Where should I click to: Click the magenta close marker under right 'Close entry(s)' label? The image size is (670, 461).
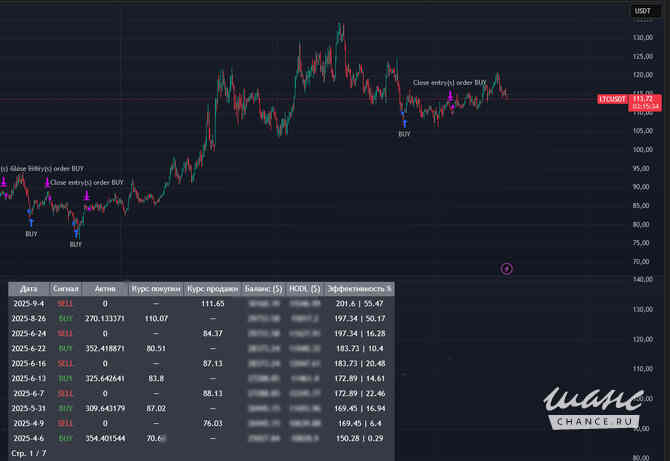451,96
